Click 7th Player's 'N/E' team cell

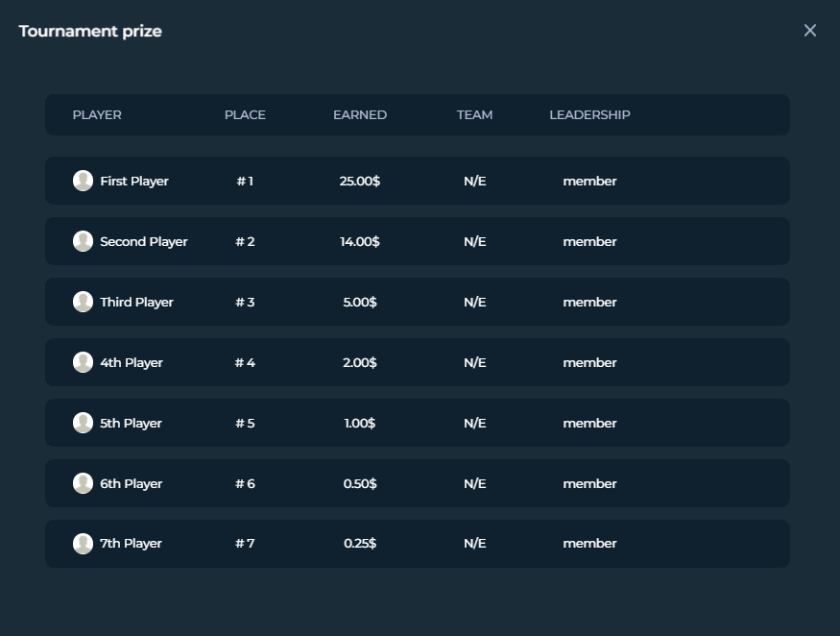pos(474,544)
